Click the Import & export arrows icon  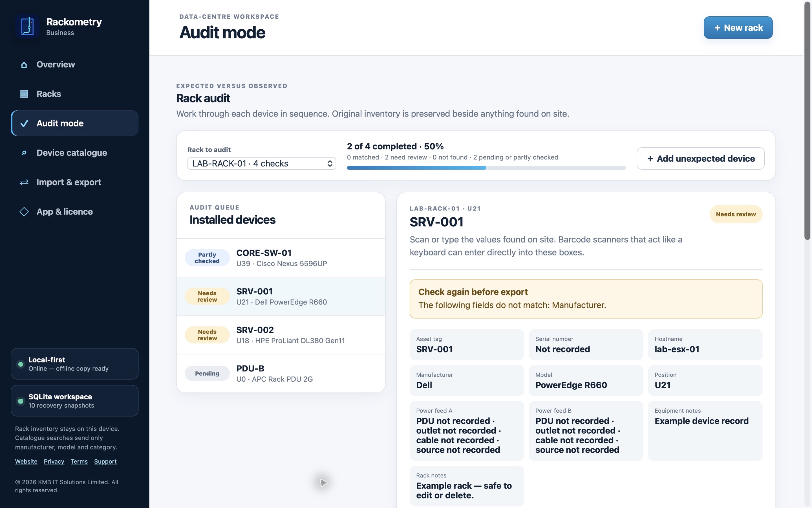(x=24, y=182)
